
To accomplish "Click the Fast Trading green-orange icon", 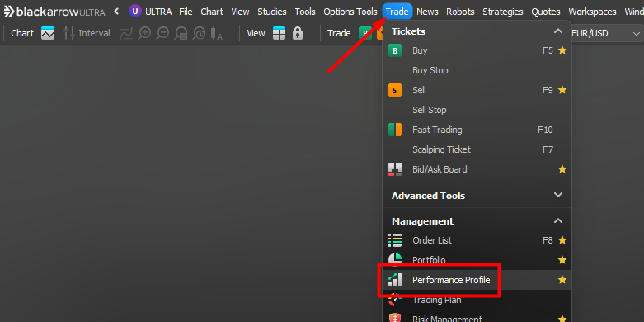I will [395, 130].
